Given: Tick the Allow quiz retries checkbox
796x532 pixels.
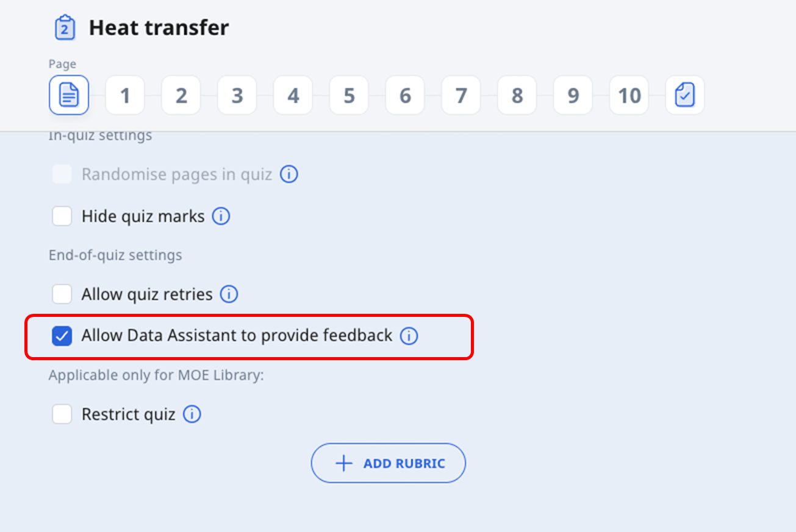Looking at the screenshot, I should point(62,294).
